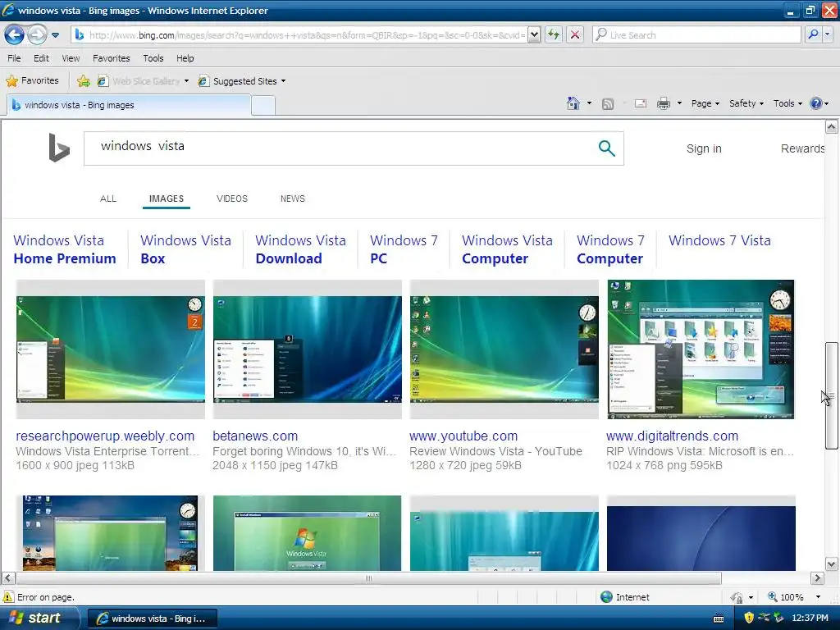
Task: Click the Sign in link
Action: point(704,148)
